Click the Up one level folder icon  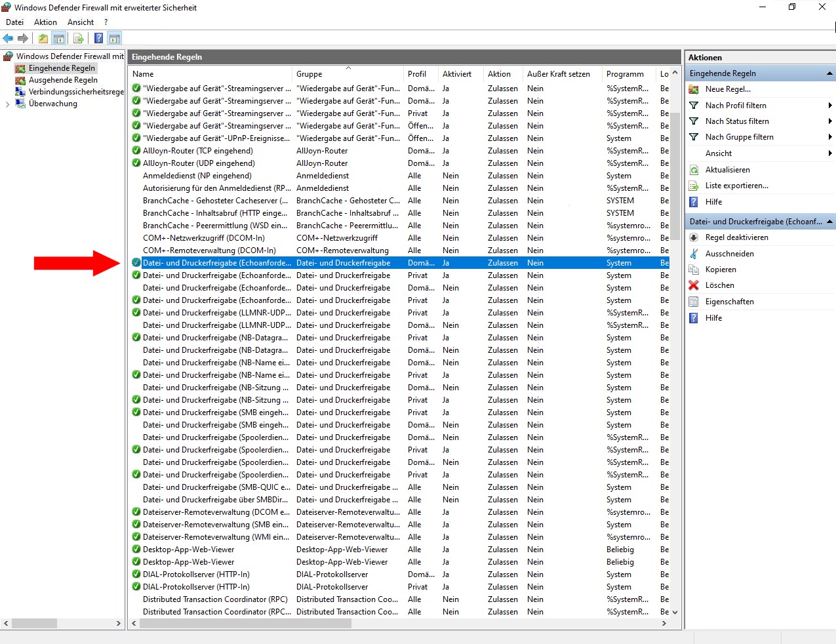(43, 39)
